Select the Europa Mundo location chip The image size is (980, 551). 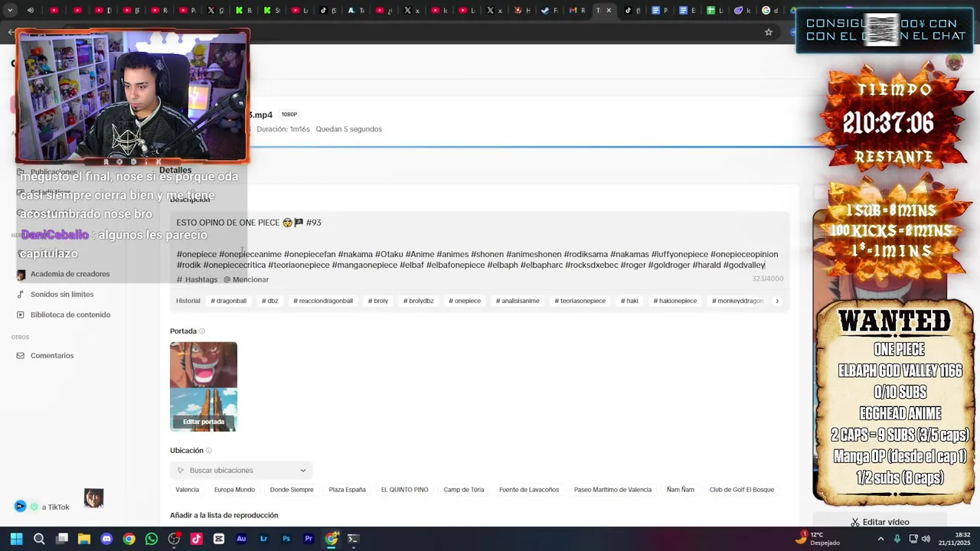[x=234, y=490]
